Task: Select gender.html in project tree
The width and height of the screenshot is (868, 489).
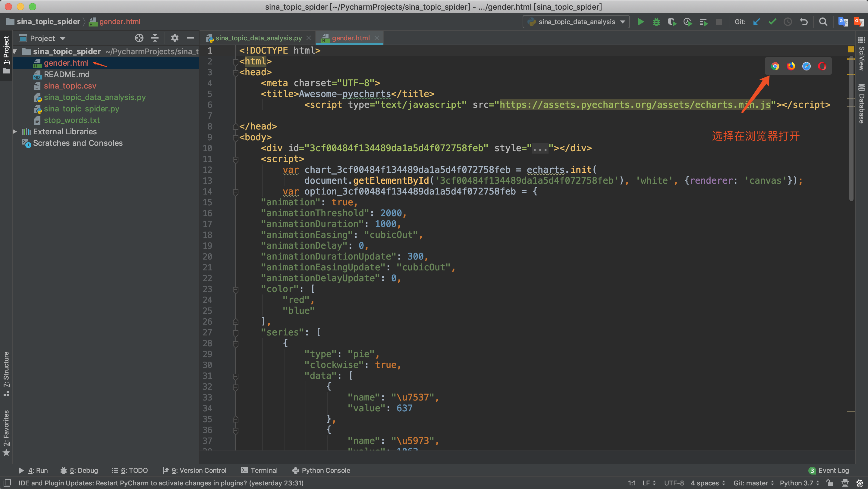Action: pyautogui.click(x=105, y=63)
